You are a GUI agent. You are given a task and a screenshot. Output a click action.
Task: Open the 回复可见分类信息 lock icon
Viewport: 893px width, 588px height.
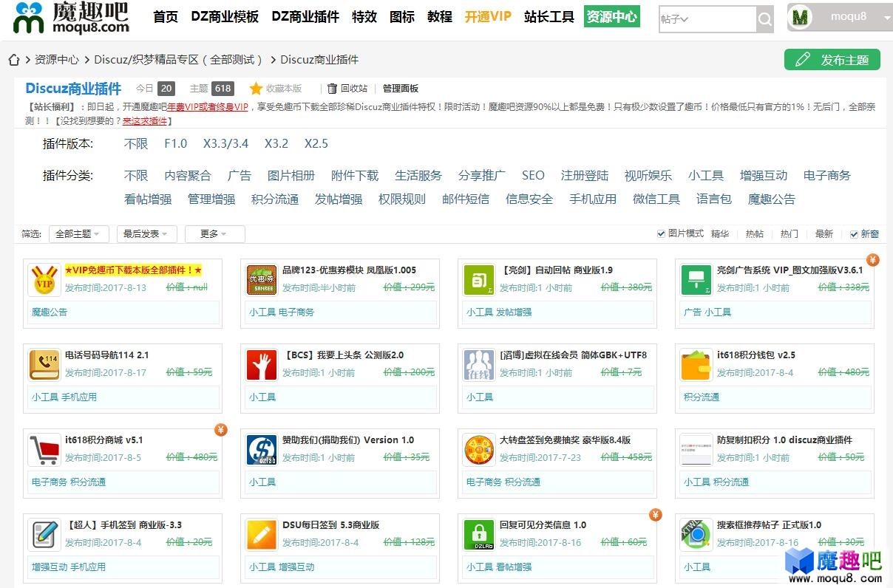[x=479, y=535]
